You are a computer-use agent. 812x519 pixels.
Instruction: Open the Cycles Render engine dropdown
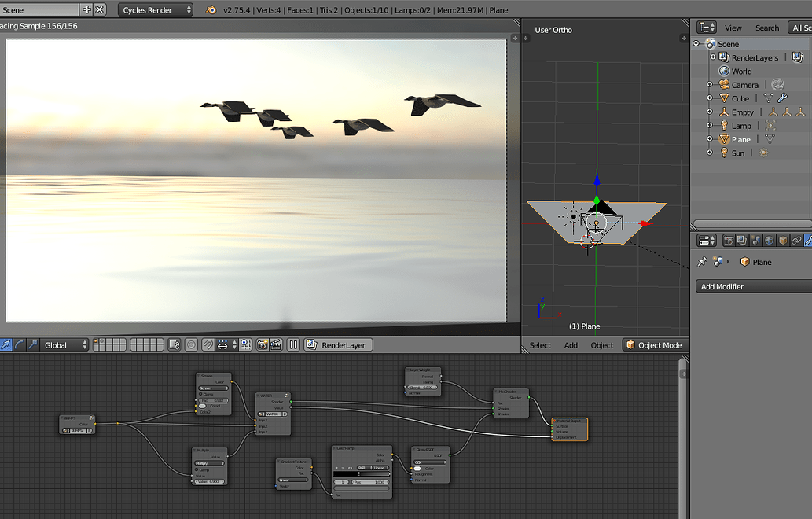point(156,10)
